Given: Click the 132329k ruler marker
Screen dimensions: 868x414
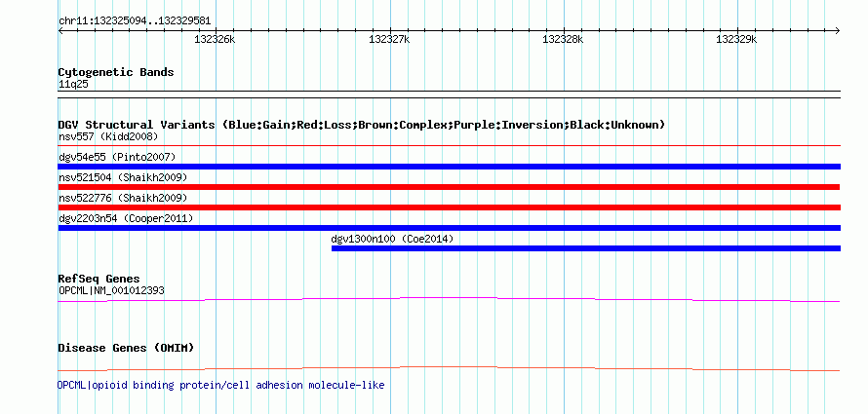Looking at the screenshot, I should [736, 39].
